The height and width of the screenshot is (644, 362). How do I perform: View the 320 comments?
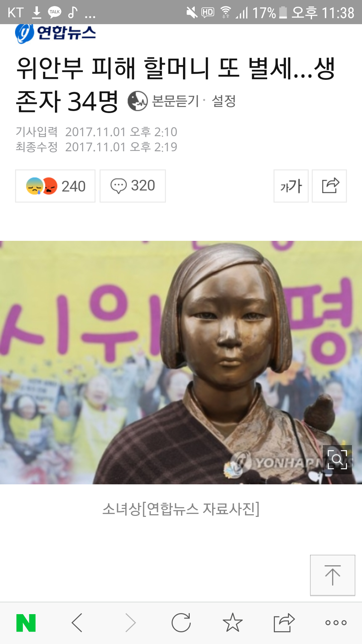point(133,186)
